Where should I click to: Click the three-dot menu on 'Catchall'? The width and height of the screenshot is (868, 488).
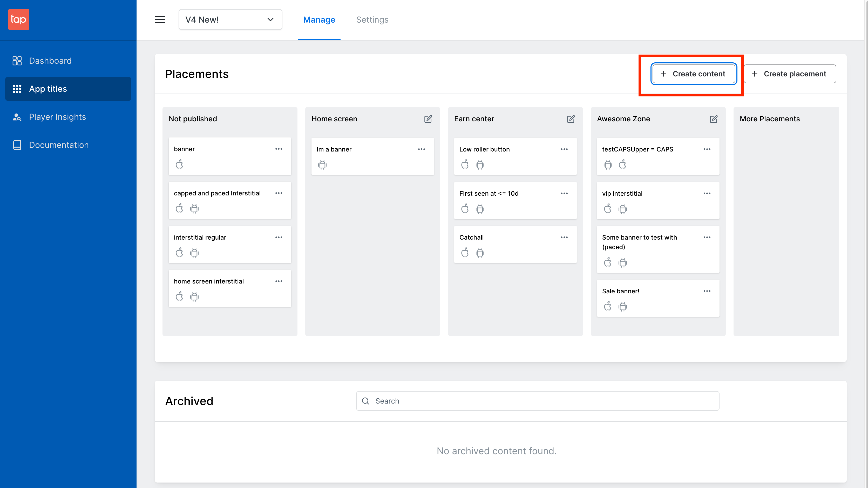point(565,238)
